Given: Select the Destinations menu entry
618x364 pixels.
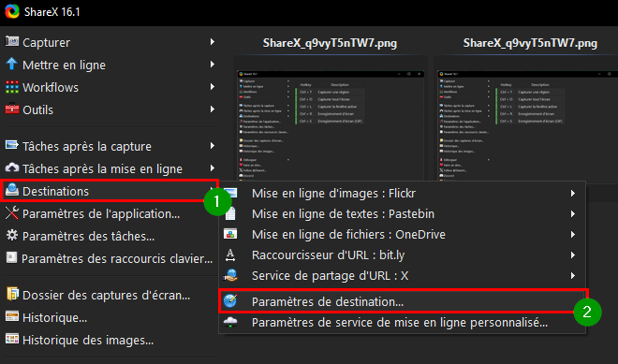Looking at the screenshot, I should pos(110,191).
